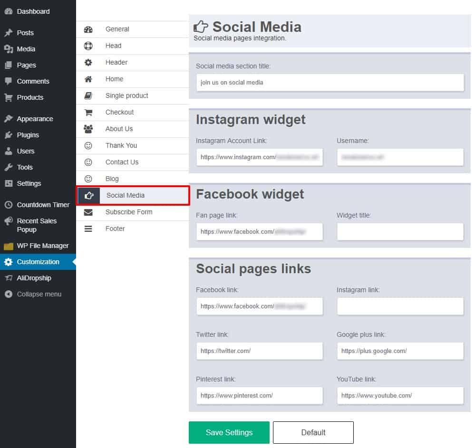Click the About Us group icon

(x=88, y=129)
